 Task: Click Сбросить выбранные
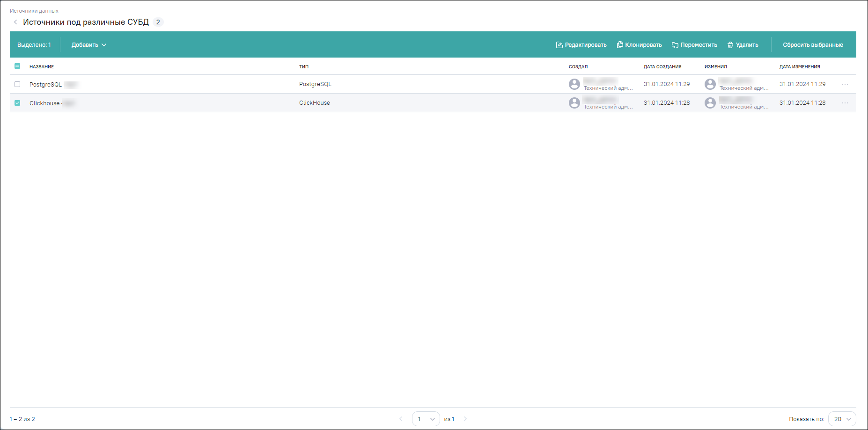coord(813,45)
